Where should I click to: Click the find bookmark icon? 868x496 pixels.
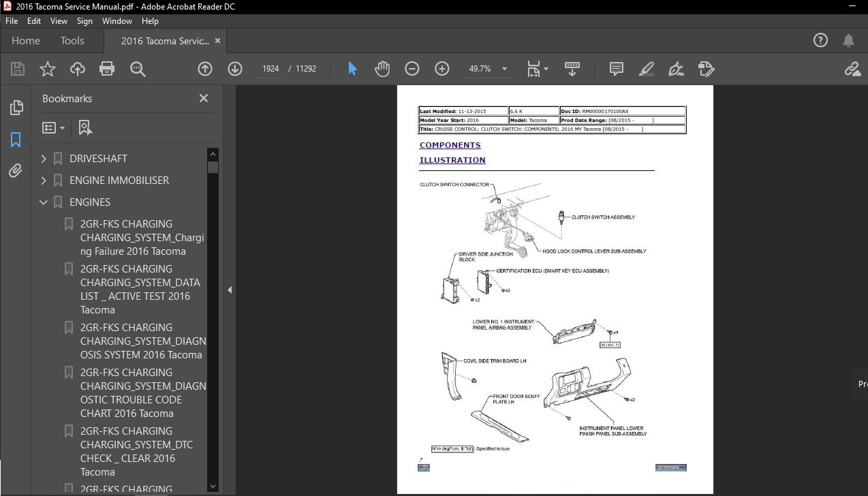85,127
